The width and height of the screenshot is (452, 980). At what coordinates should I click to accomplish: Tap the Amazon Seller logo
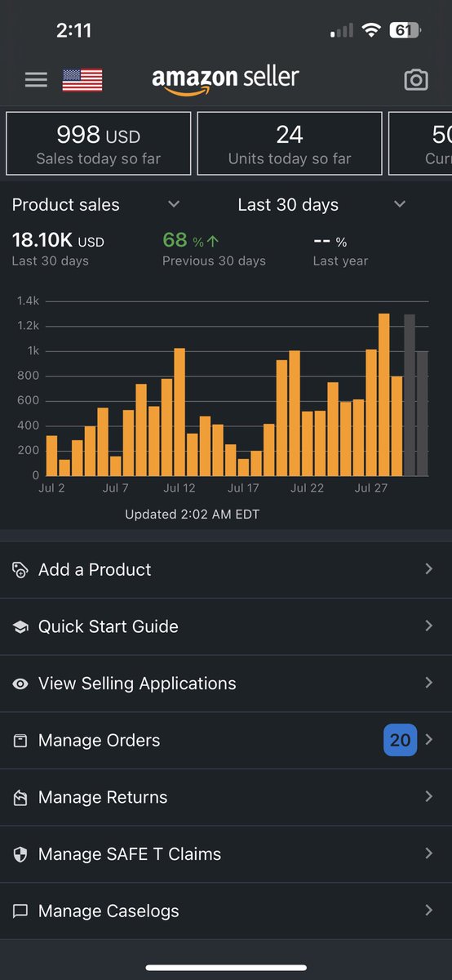225,80
